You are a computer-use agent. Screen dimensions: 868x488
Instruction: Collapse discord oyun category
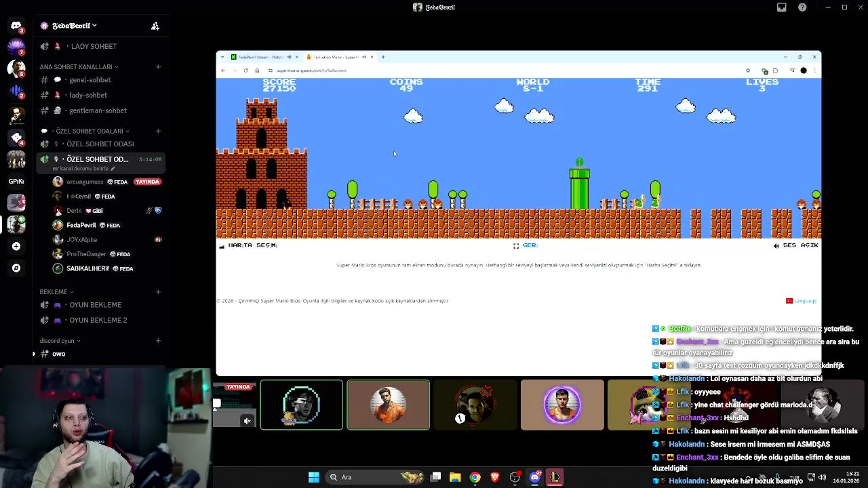[60, 341]
